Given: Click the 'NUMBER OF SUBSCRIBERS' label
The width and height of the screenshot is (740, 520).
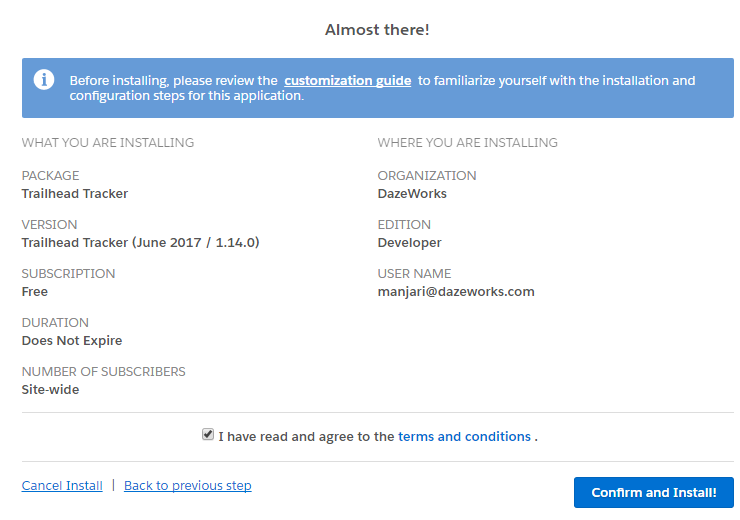Looking at the screenshot, I should pos(103,372).
